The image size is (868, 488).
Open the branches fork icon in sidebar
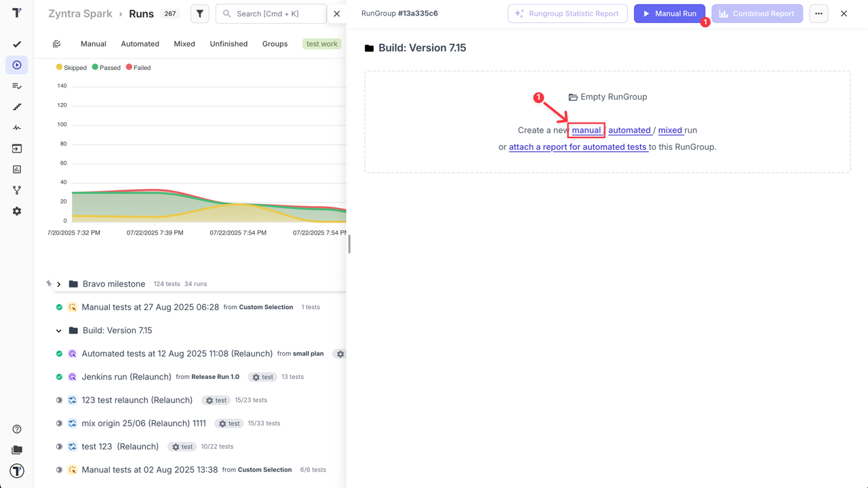17,190
